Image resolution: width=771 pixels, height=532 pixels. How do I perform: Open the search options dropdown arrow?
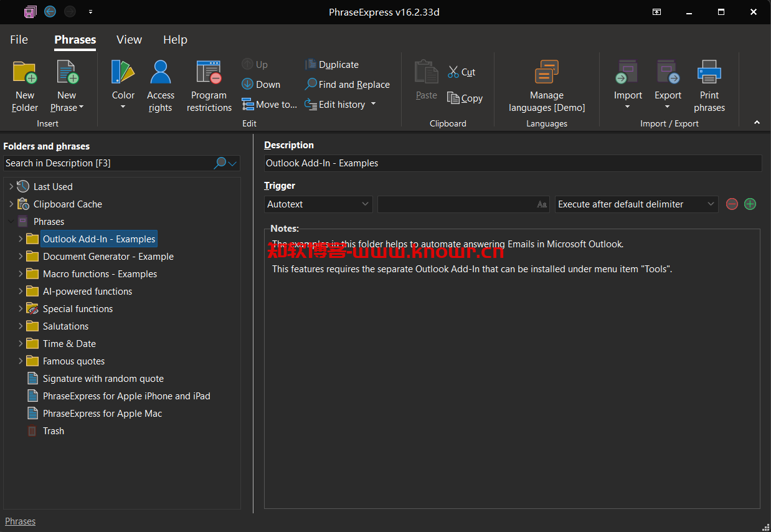point(233,164)
